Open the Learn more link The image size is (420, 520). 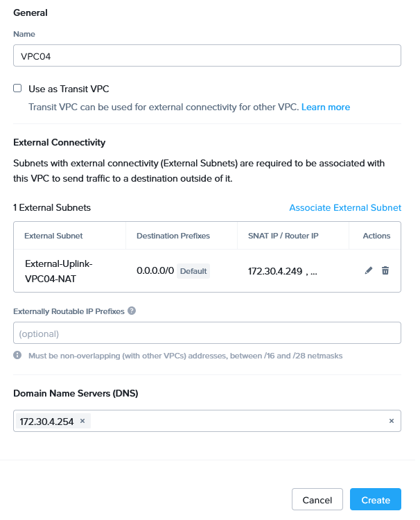(326, 107)
